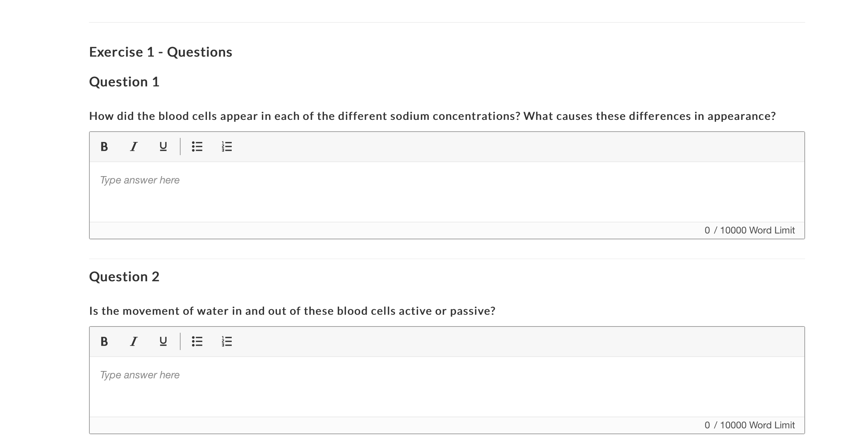
Task: Insert a numbered list in Question 1 answer
Action: [x=227, y=147]
